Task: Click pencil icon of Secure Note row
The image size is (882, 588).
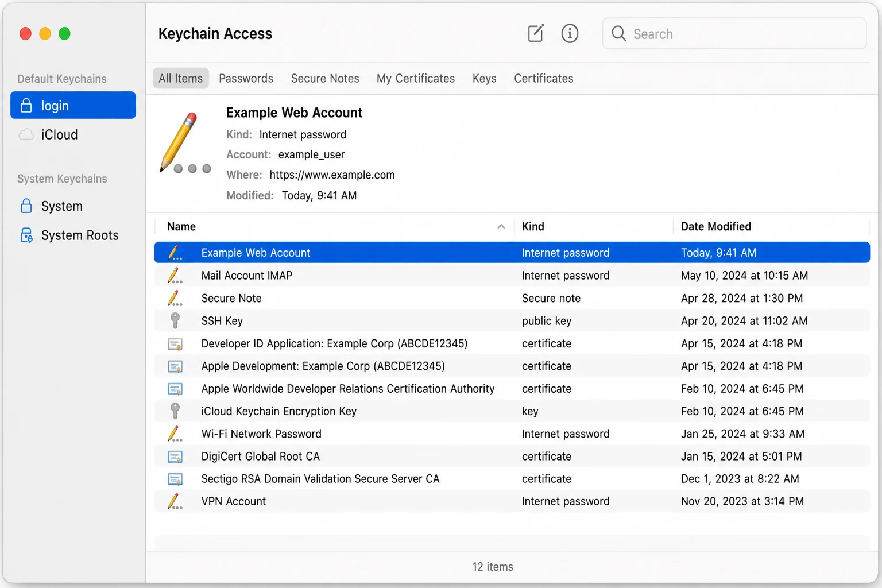Action: point(175,297)
